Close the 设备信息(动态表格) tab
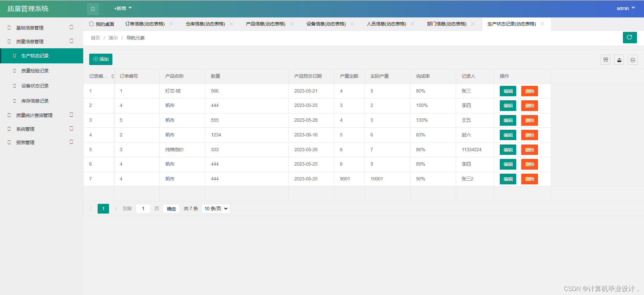The height and width of the screenshot is (295, 644). (x=352, y=24)
